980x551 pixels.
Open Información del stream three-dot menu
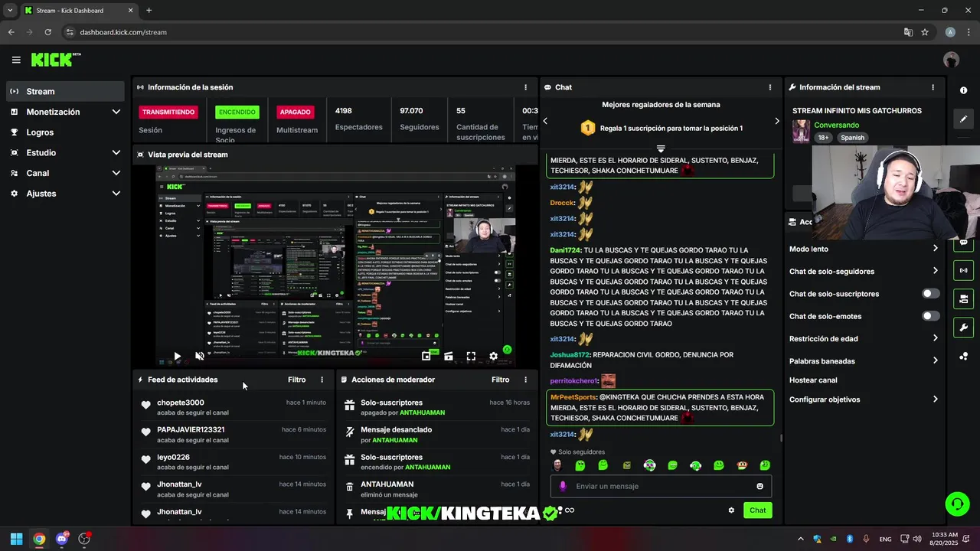coord(933,87)
